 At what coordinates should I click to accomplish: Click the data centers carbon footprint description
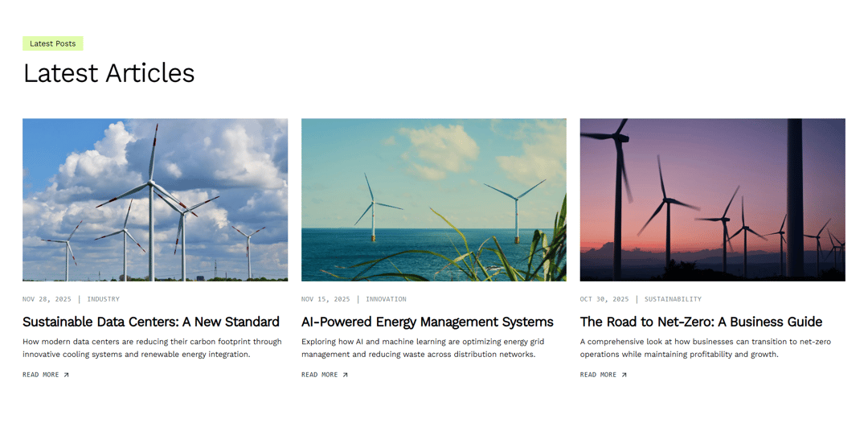152,348
